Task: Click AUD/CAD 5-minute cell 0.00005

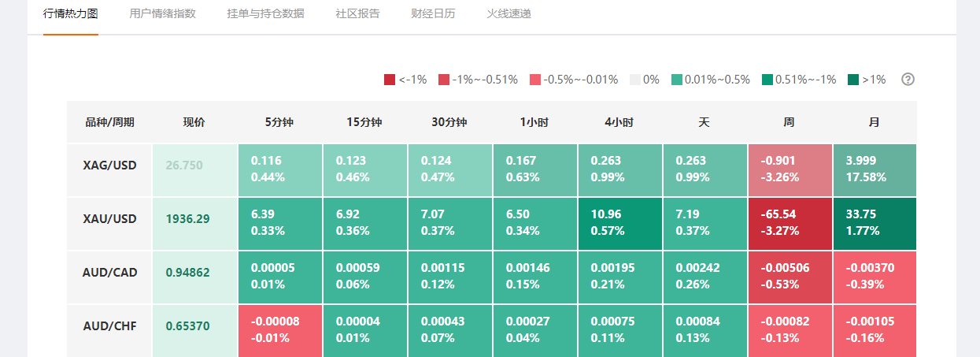Action: (x=279, y=277)
